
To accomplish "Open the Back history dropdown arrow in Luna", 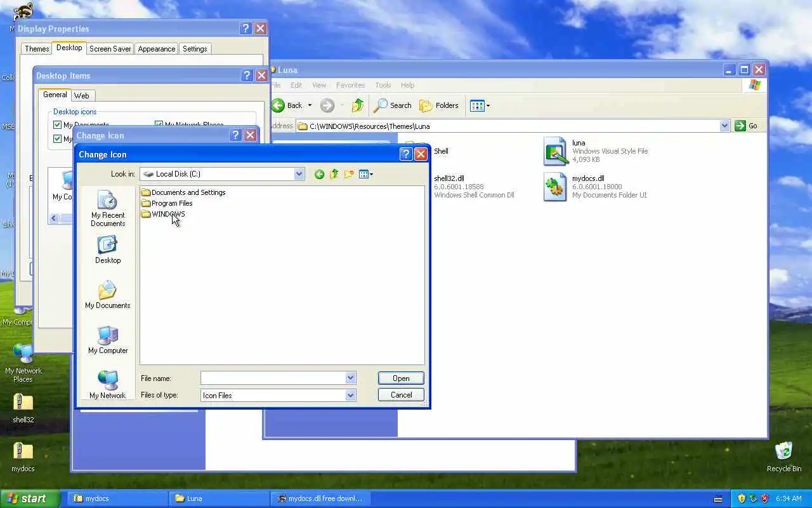I will coord(310,105).
